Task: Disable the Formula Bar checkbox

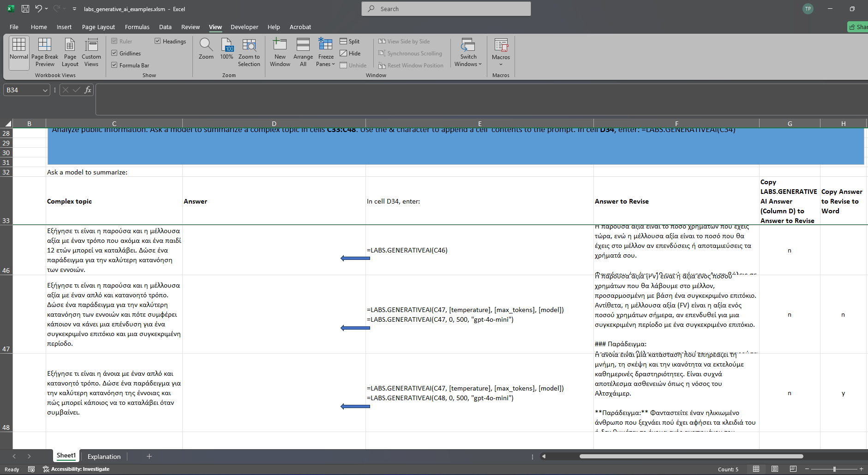Action: click(114, 66)
